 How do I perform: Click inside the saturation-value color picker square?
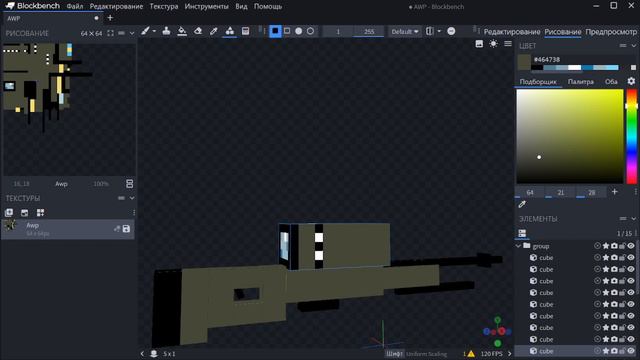coord(570,136)
